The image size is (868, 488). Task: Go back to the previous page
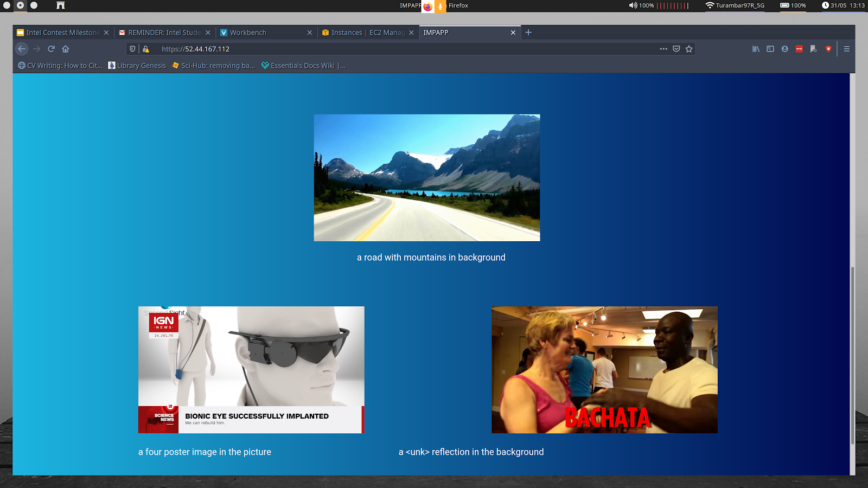click(22, 49)
